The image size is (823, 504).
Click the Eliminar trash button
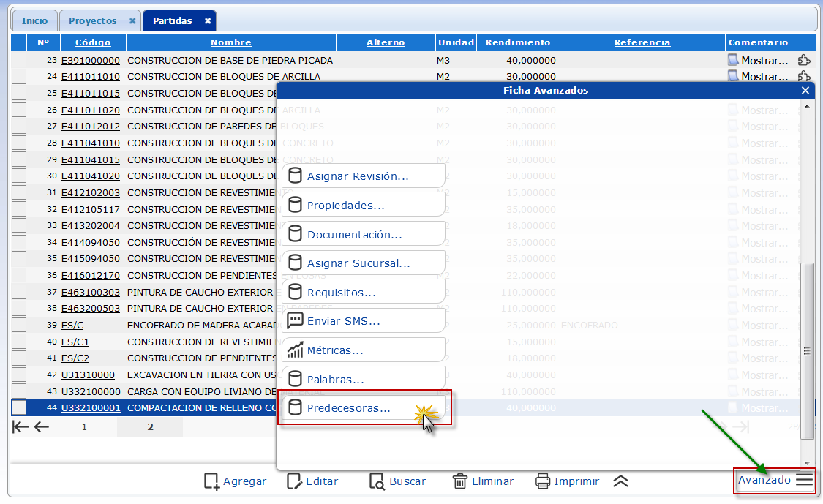[x=483, y=481]
